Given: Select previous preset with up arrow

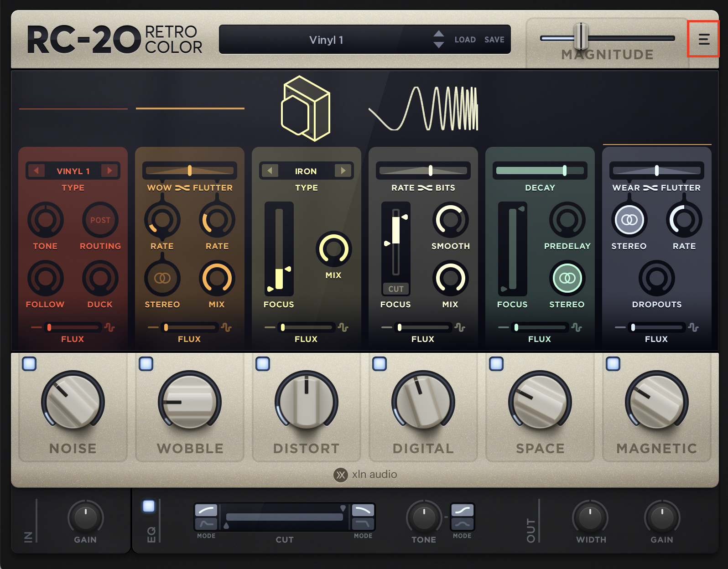Looking at the screenshot, I should (x=439, y=34).
